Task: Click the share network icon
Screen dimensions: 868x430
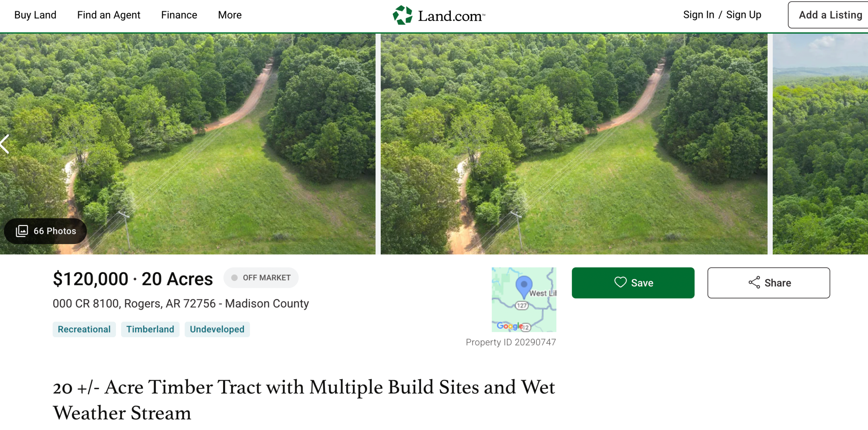Action: [x=754, y=282]
